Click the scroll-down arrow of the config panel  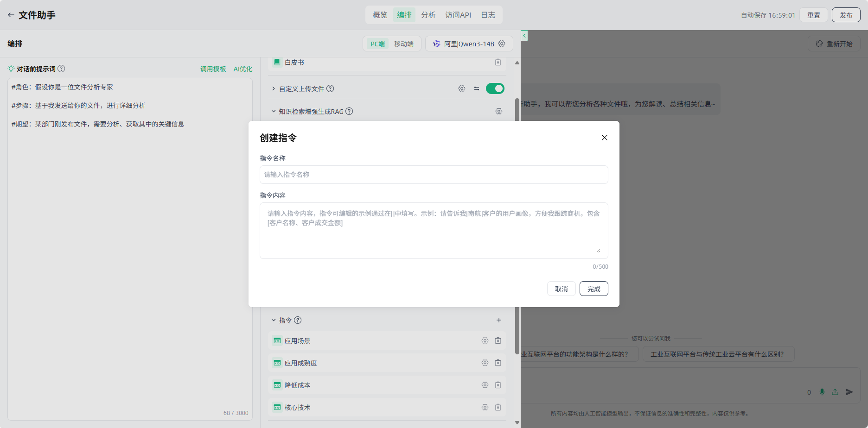(x=517, y=422)
